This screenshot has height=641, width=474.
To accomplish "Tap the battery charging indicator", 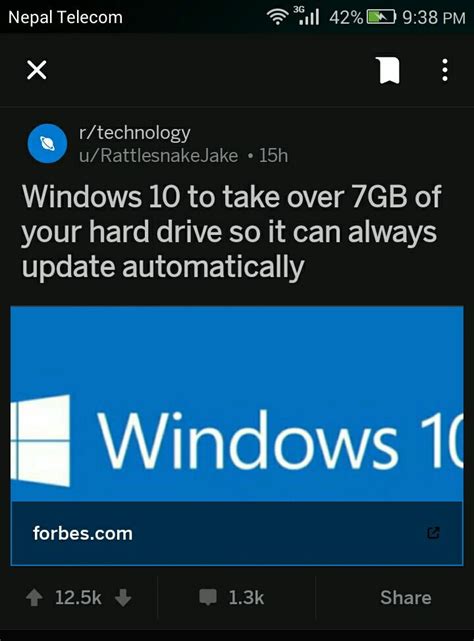I will tap(381, 17).
